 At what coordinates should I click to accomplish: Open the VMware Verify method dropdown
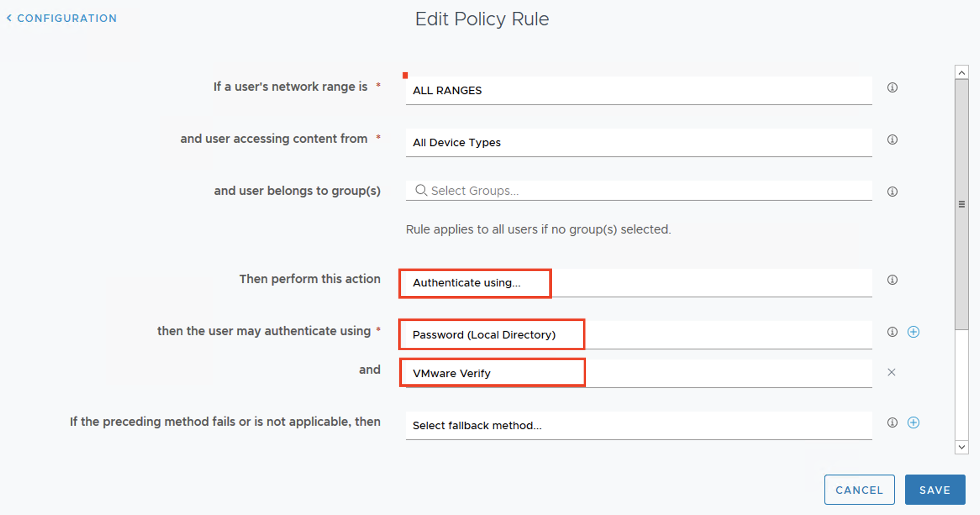pos(638,373)
